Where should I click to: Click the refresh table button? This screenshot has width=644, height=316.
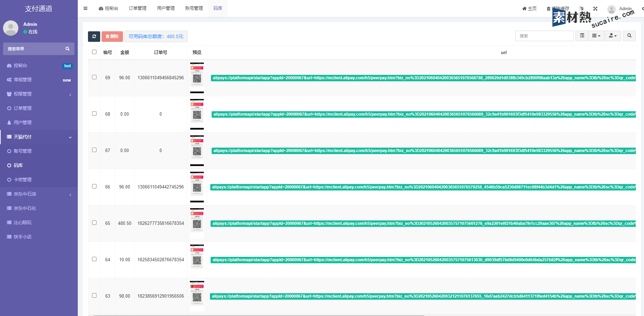94,36
